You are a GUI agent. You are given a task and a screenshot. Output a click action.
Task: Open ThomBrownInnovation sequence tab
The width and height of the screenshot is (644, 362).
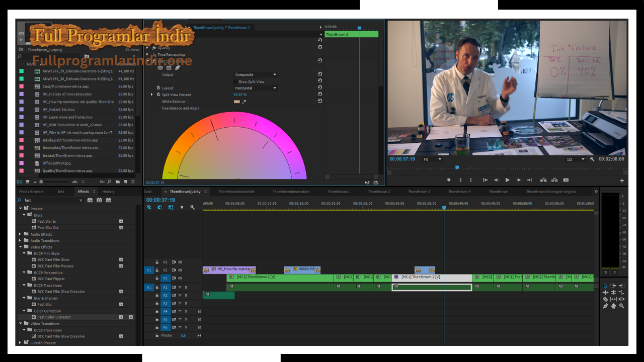pos(291,192)
